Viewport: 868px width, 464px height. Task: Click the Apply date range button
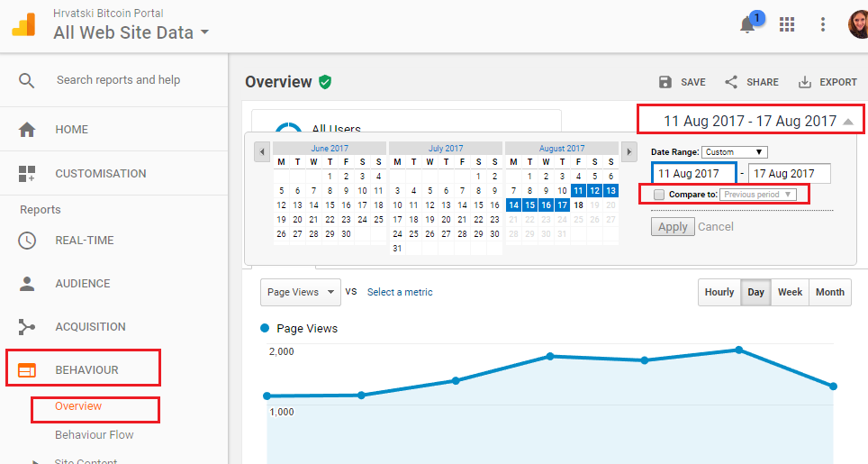[673, 227]
